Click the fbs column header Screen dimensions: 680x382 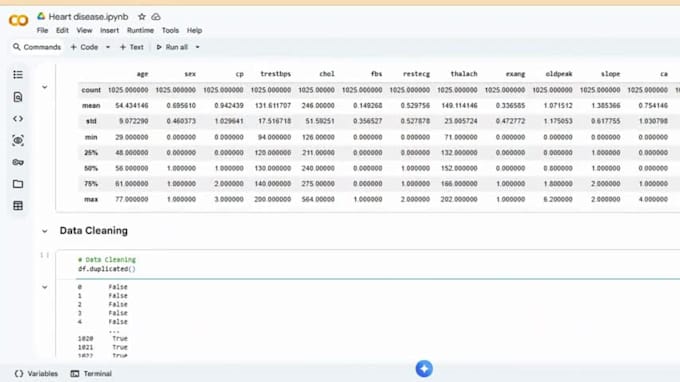pyautogui.click(x=376, y=74)
